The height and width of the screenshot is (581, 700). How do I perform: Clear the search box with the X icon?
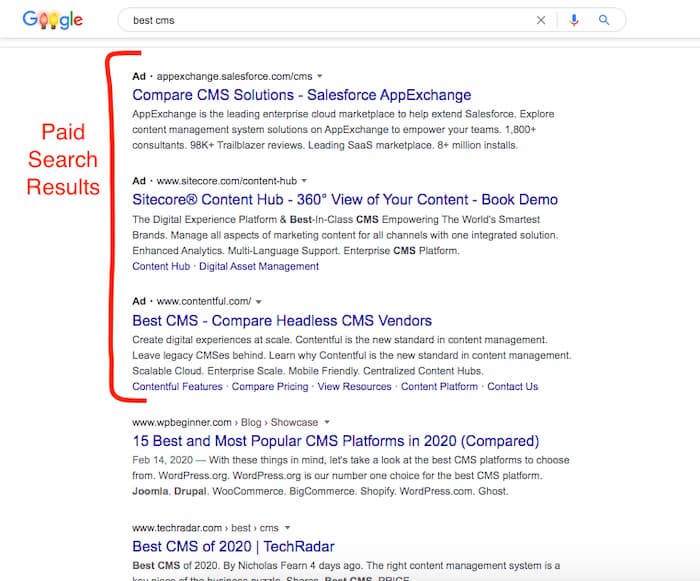[x=541, y=20]
